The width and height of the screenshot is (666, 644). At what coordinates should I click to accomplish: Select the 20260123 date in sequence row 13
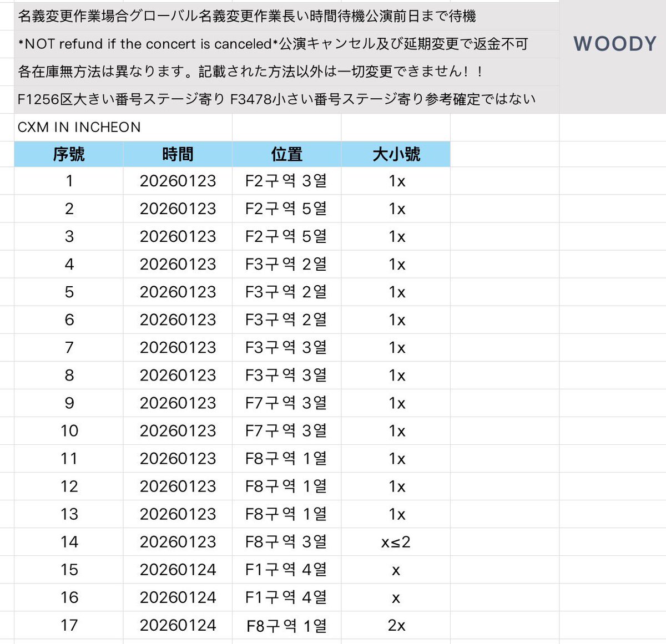coord(178,514)
